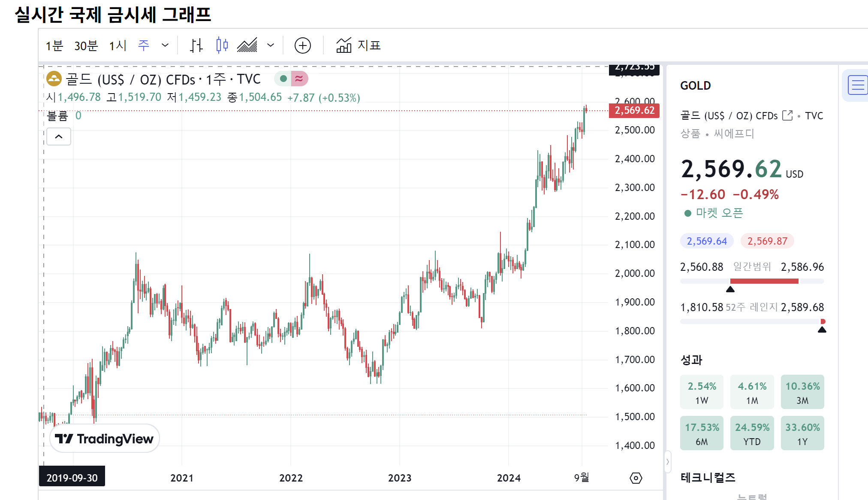The image size is (868, 500).
Task: Switch to the 1시 interval
Action: [118, 45]
